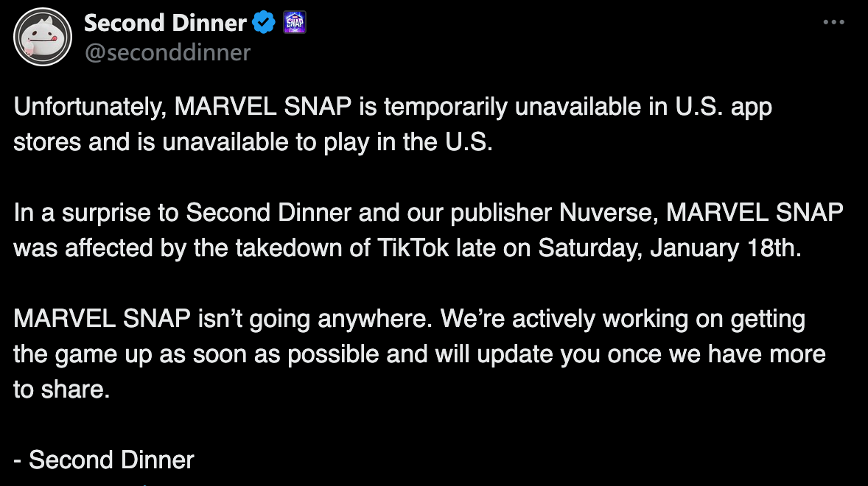Screen dimensions: 868x486
Task: Click the date text January 18th
Action: click(725, 248)
